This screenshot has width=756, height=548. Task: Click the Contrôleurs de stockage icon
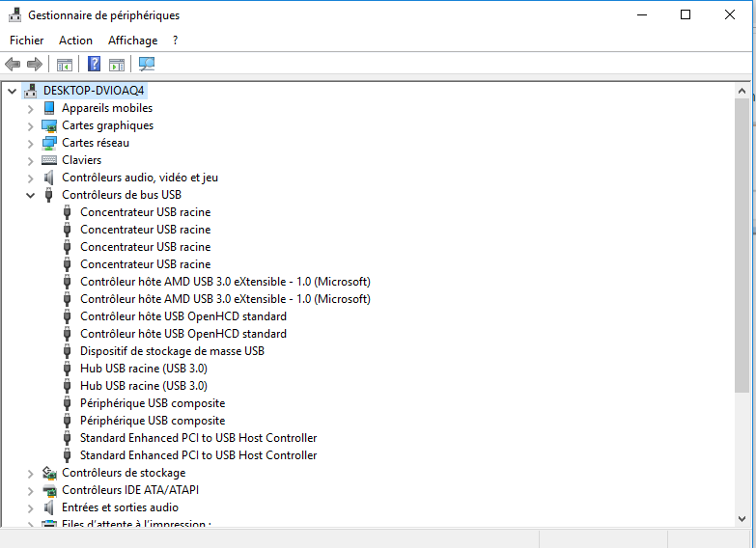click(48, 473)
